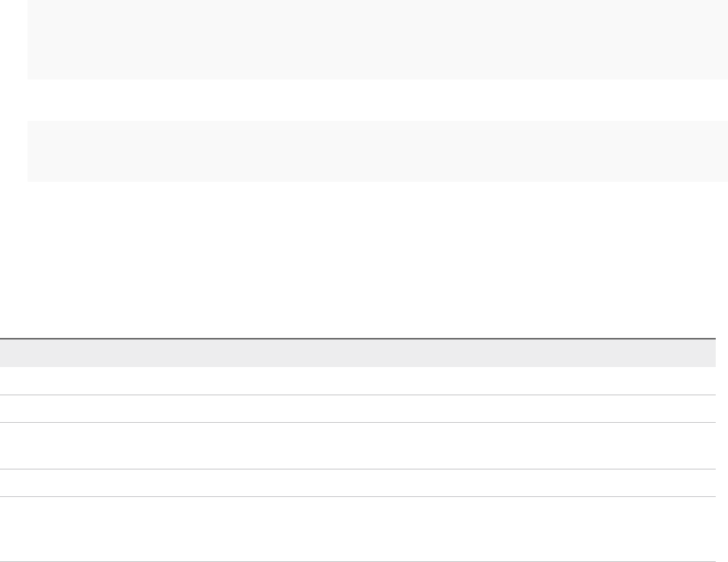The height and width of the screenshot is (562, 728).
Task: Click the dark top border of the table
Action: click(x=358, y=339)
